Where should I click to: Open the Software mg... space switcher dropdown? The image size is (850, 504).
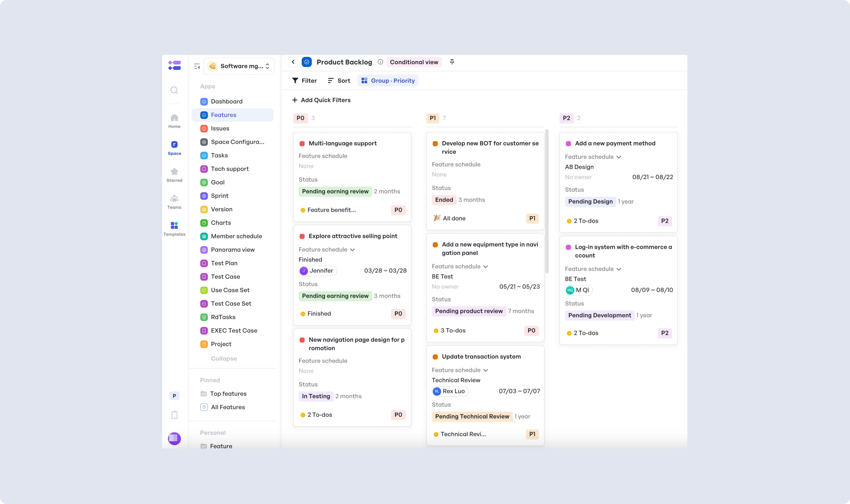[239, 66]
